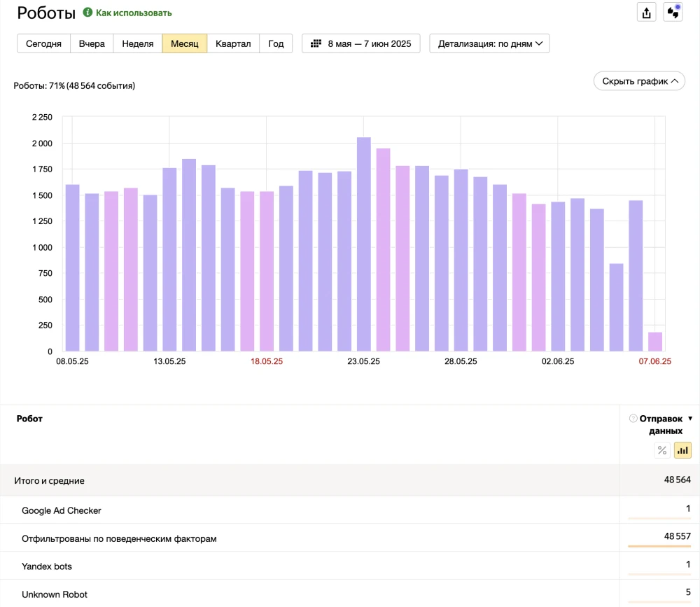Screen dimensions: 700x607
Task: Select the Yandex bots row
Action: tap(350, 566)
